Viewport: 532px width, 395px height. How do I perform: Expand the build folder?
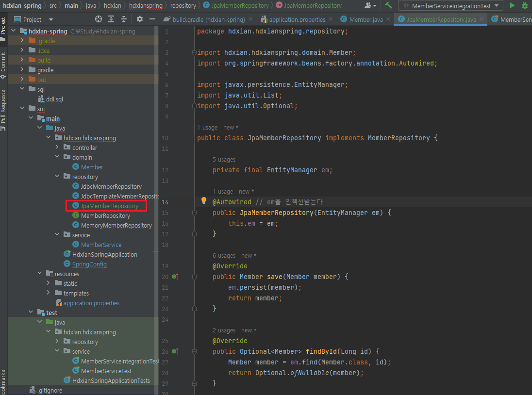[22, 60]
